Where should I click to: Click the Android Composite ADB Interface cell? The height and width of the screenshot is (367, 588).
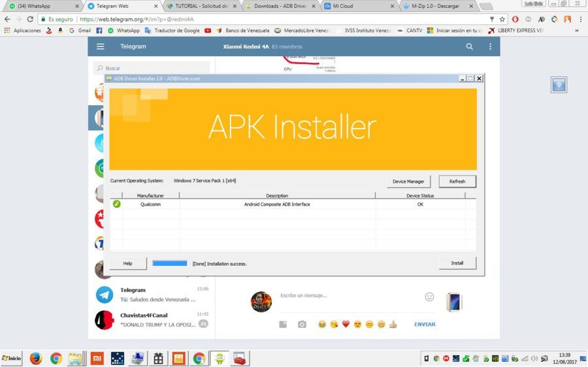coord(277,204)
